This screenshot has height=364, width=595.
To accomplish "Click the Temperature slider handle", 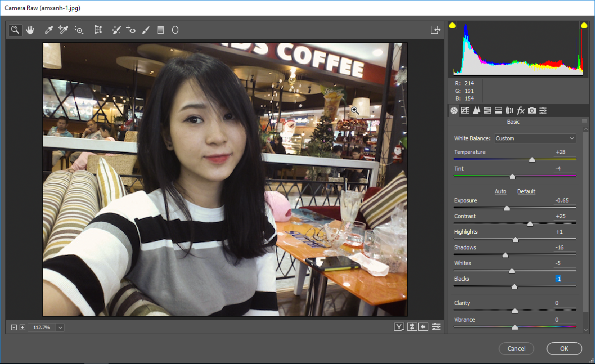I will point(532,160).
